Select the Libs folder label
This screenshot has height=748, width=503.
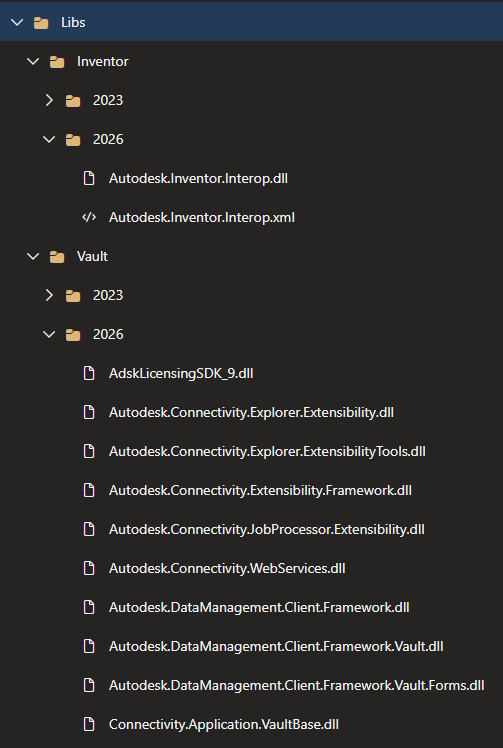tap(73, 22)
